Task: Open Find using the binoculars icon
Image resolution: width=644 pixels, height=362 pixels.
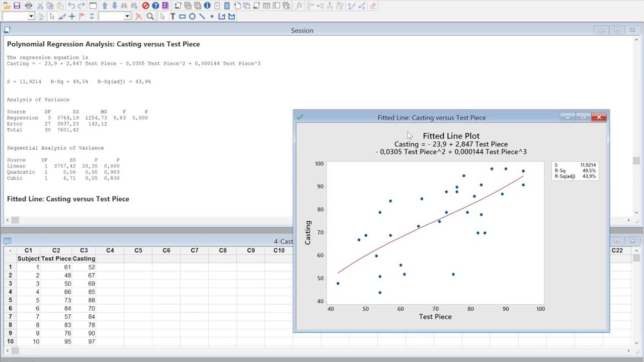Action: pos(124,6)
